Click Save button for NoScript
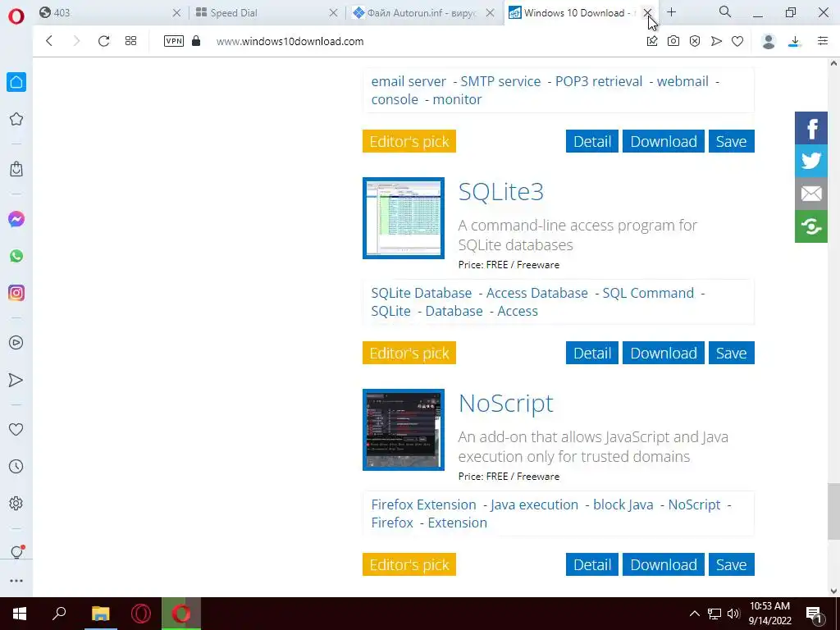The height and width of the screenshot is (630, 840). pyautogui.click(x=731, y=564)
